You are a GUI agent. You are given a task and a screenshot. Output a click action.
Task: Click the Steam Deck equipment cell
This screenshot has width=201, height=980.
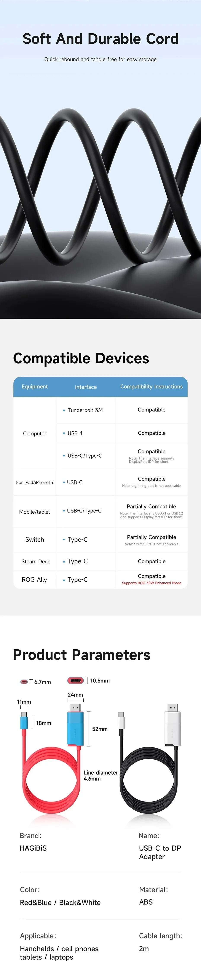click(36, 561)
